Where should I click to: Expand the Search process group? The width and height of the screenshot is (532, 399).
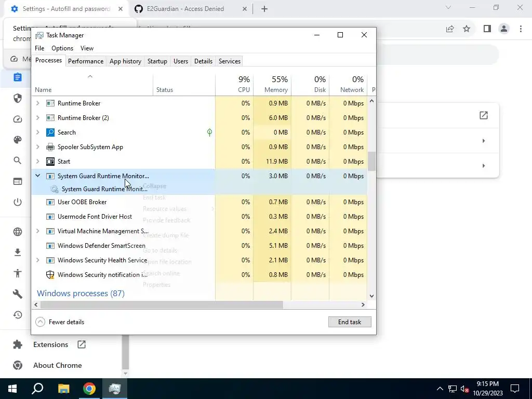coord(37,132)
